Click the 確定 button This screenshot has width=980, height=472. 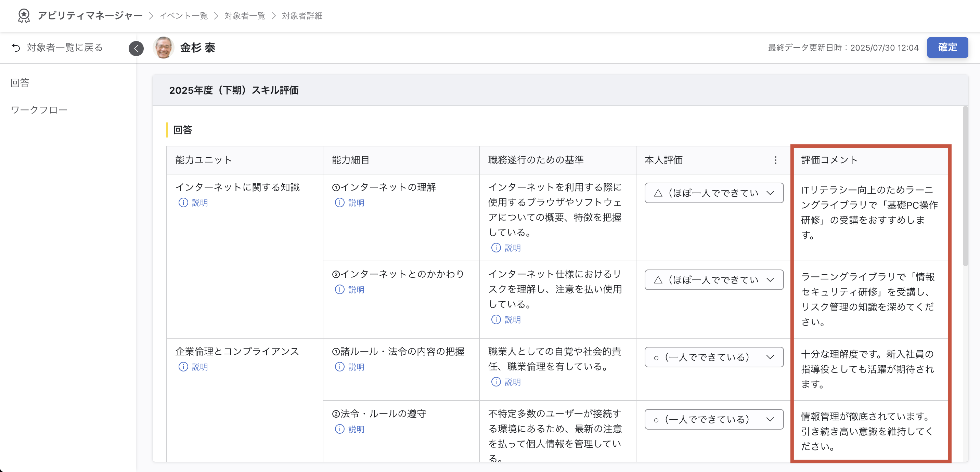947,48
